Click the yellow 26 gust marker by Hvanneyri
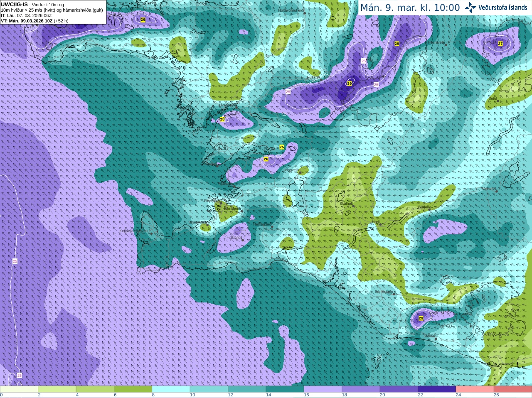Screen dimensions: 532x398 point(222,119)
